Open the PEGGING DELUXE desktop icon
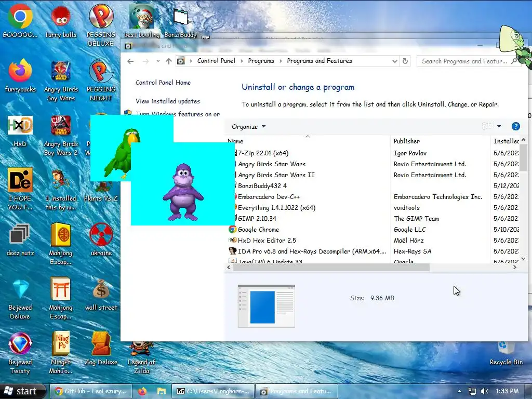This screenshot has width=532, height=399. pos(101,25)
